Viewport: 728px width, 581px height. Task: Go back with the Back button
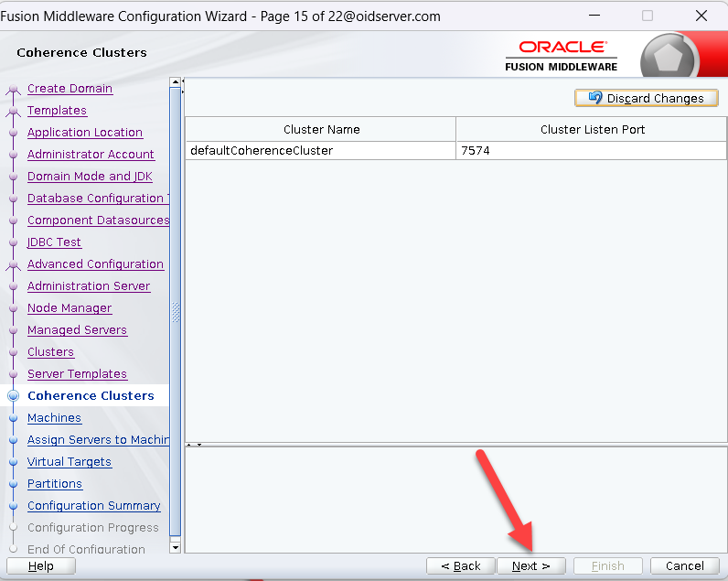pyautogui.click(x=461, y=565)
